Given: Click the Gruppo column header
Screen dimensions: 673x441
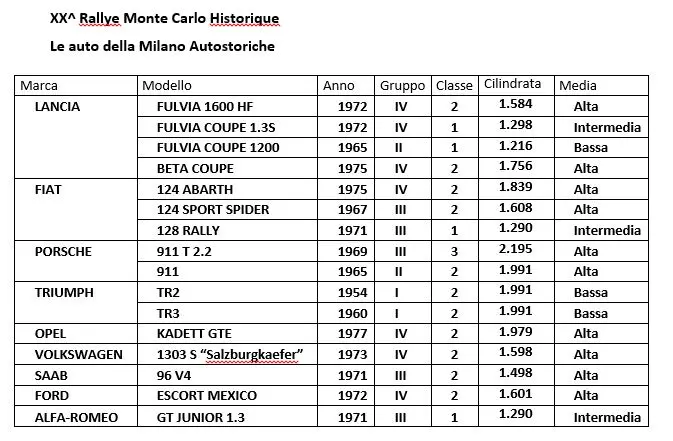Looking at the screenshot, I should point(402,86).
